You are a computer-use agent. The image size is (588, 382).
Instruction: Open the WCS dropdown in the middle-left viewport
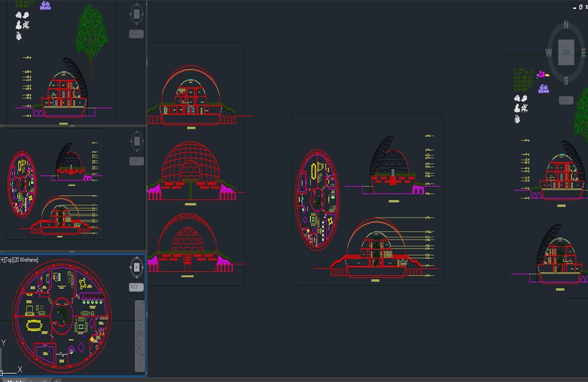pyautogui.click(x=136, y=161)
